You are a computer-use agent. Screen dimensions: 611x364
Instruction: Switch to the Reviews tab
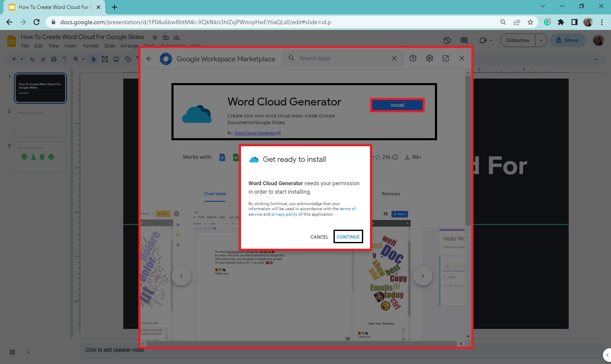[x=391, y=194]
